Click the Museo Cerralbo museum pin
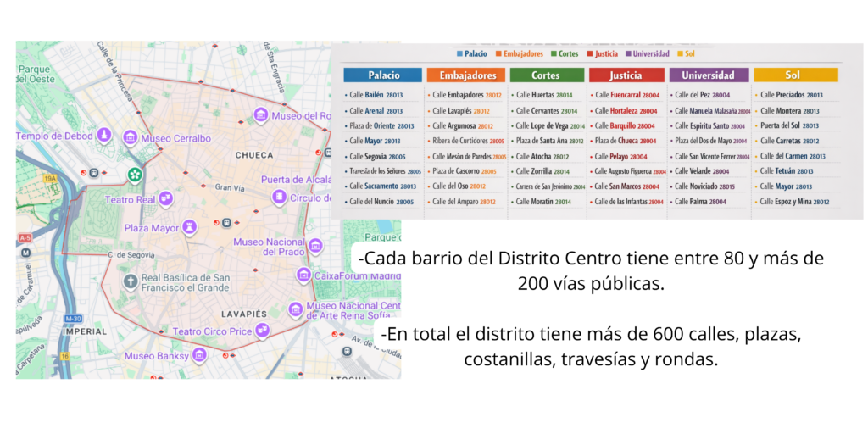This screenshot has height=434, width=868. [x=131, y=137]
